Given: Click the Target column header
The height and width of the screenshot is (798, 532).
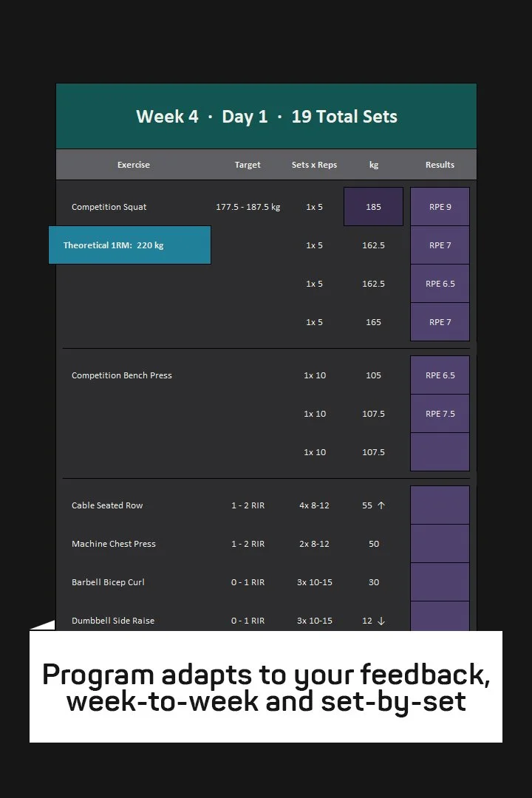Looking at the screenshot, I should (x=248, y=165).
